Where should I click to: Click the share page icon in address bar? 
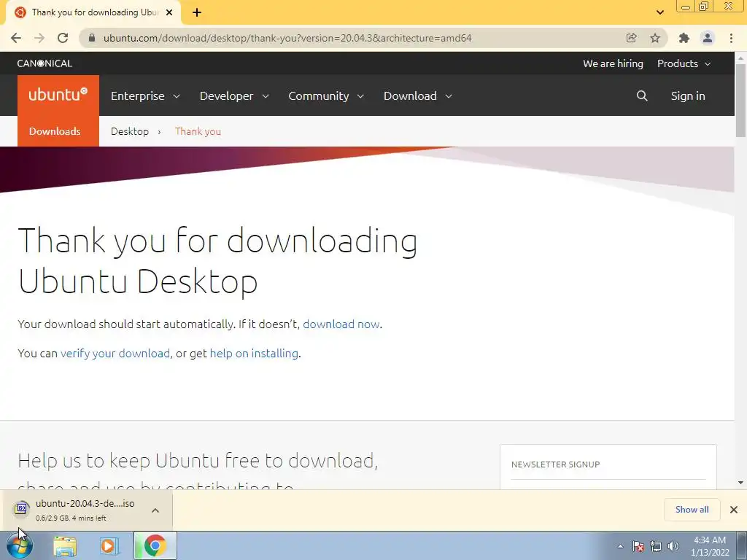coord(632,38)
